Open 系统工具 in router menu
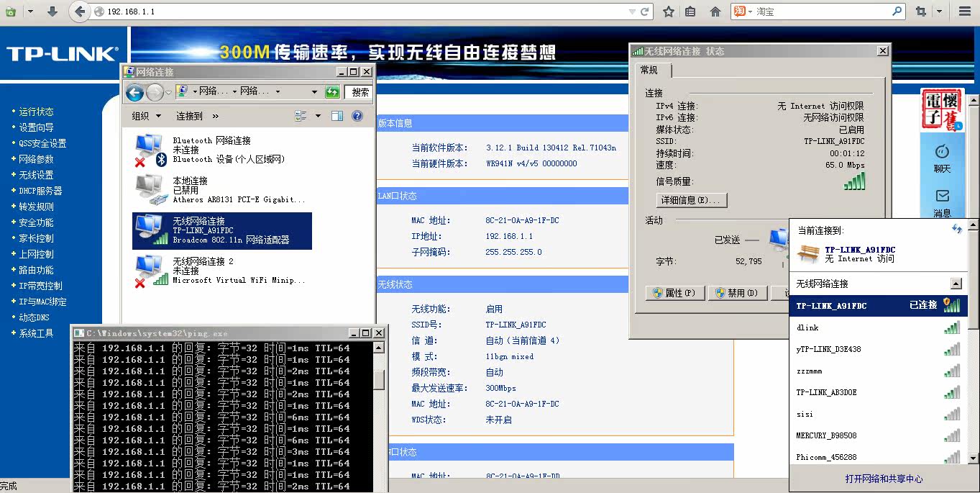The height and width of the screenshot is (493, 980). click(36, 333)
